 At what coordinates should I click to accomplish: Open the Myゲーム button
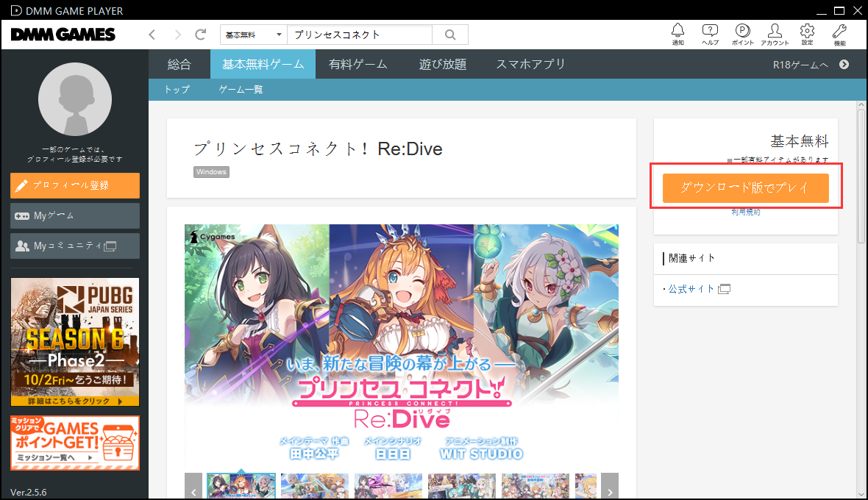tap(75, 215)
